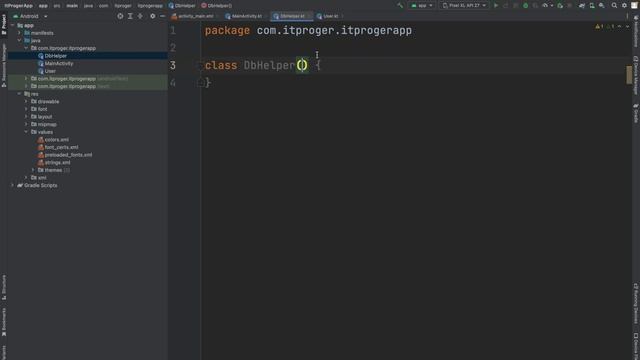The height and width of the screenshot is (360, 640).
Task: Click line number 3 in the gutter
Action: pyautogui.click(x=173, y=65)
